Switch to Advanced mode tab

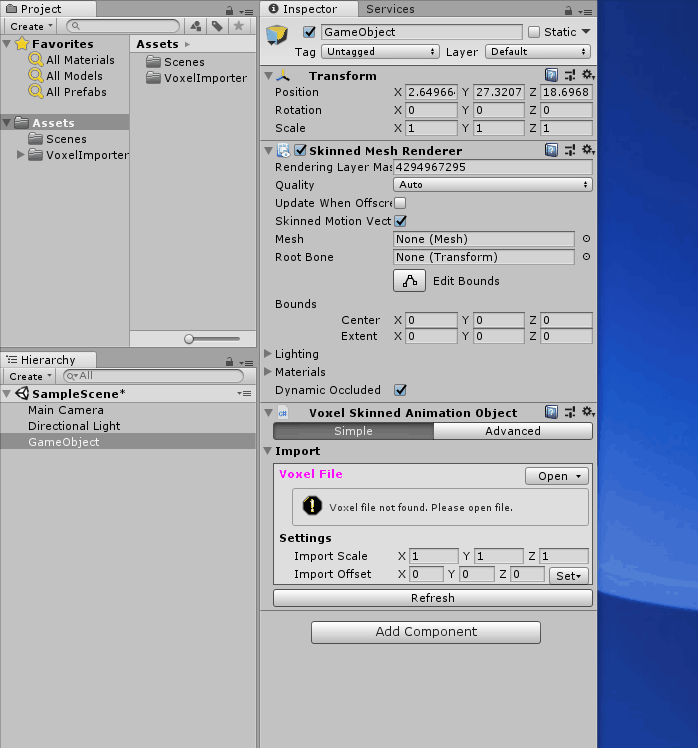(x=513, y=431)
